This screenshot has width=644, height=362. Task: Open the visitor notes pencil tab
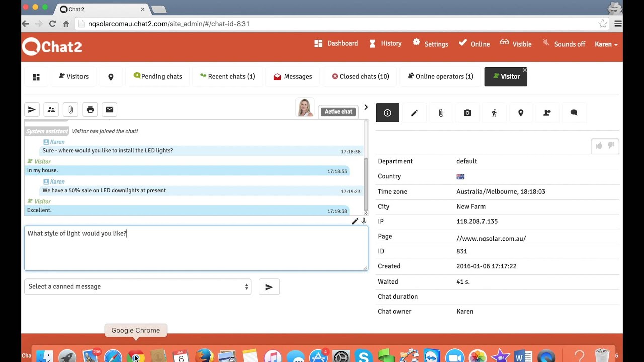pos(414,113)
